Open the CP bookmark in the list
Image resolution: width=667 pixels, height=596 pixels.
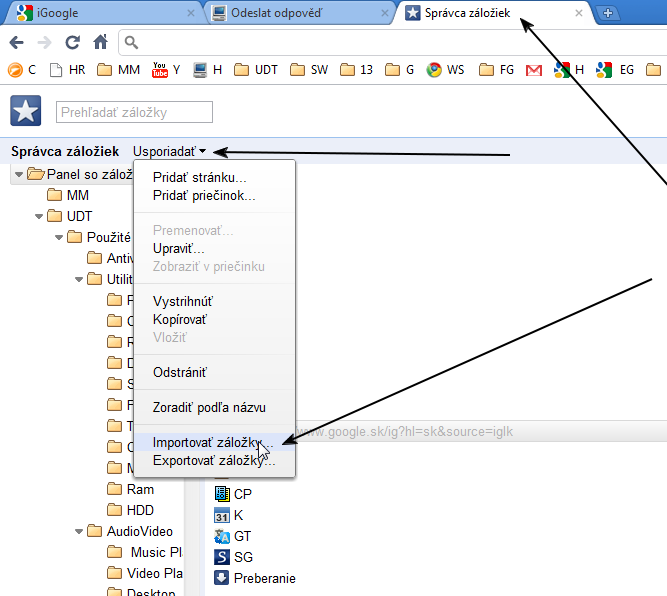[x=233, y=494]
